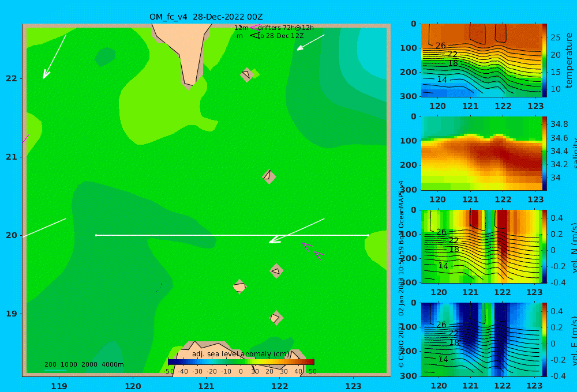Click the '25' tick on temperature colorbar
Viewport: 577px width, 392px height.
click(556, 37)
